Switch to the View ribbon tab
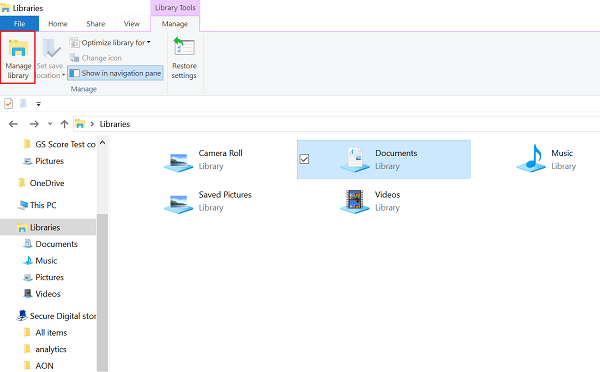 132,24
